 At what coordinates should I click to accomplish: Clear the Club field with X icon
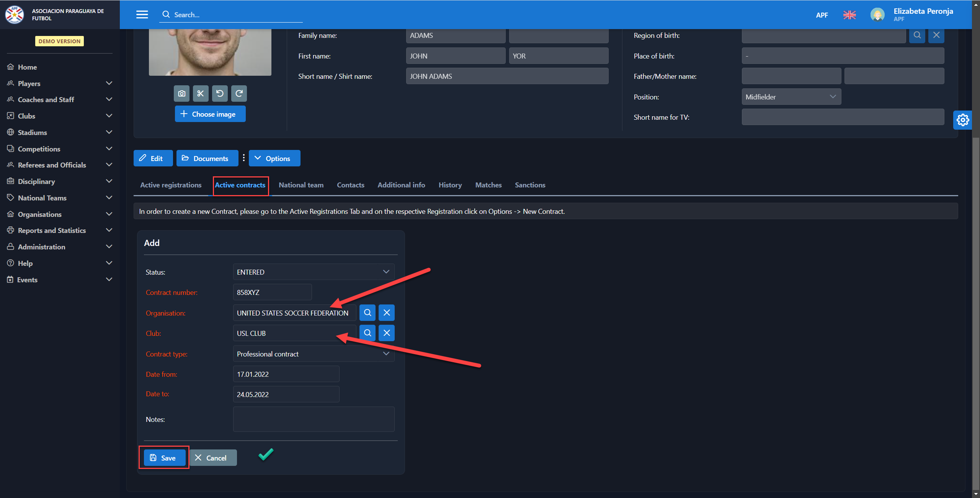(x=386, y=333)
